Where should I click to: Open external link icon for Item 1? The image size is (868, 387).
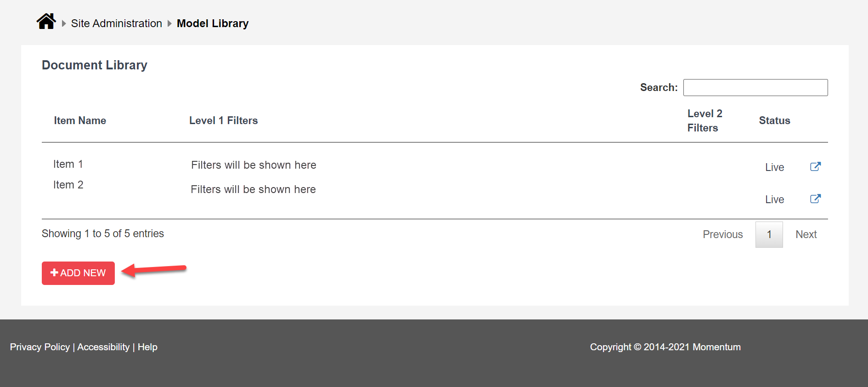(815, 166)
